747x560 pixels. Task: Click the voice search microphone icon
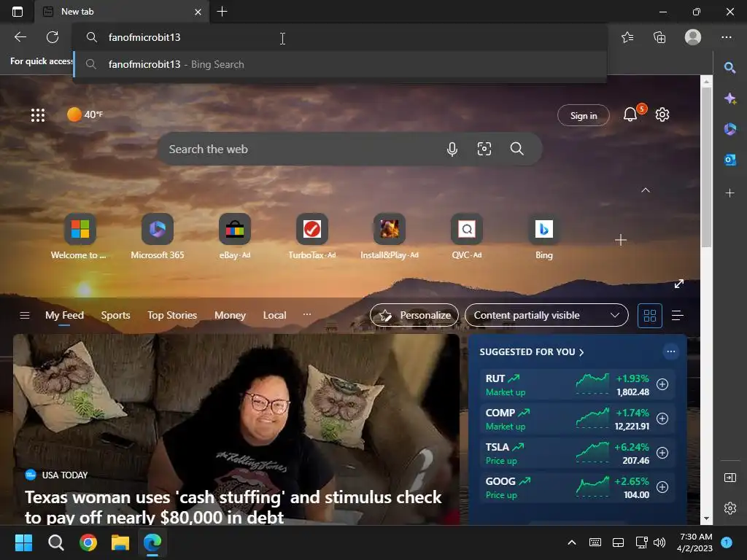pos(452,149)
